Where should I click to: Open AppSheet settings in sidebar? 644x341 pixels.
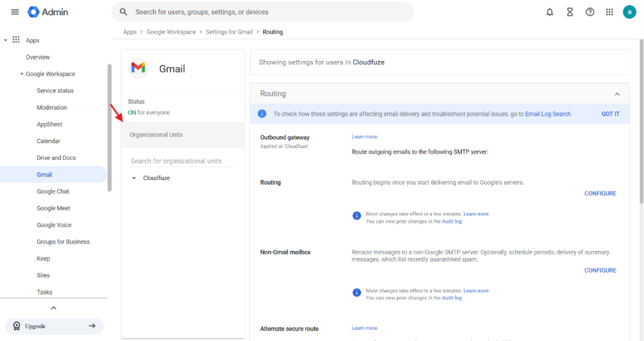pyautogui.click(x=49, y=125)
